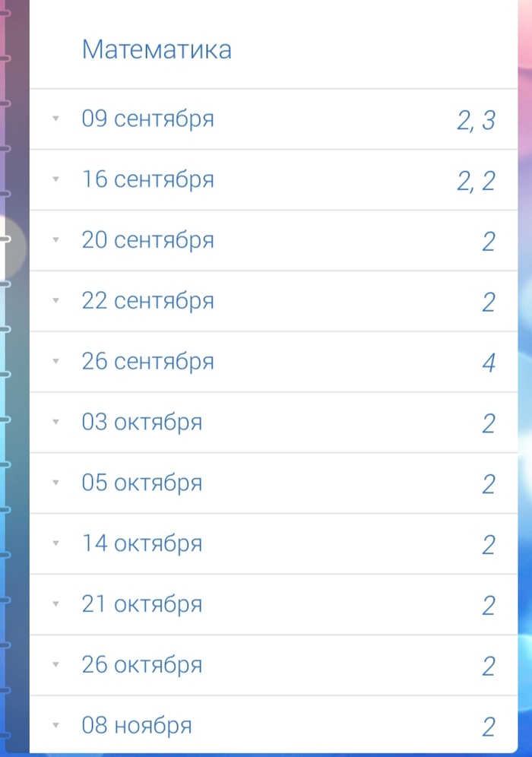Expand the 26 октября row arrow
532x757 pixels.
click(x=55, y=665)
